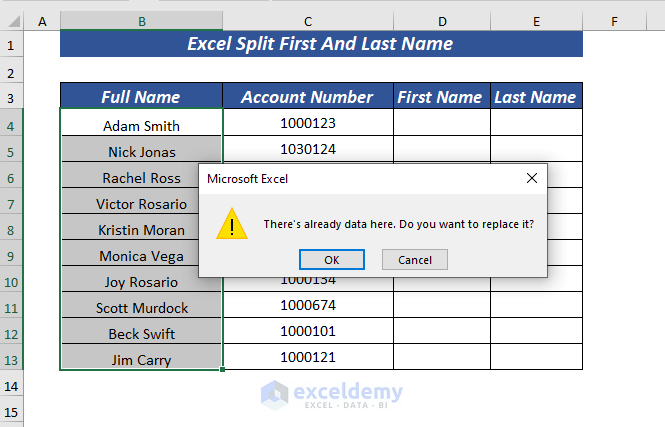Select column F header
Viewport: 665px width, 427px height.
(615, 21)
